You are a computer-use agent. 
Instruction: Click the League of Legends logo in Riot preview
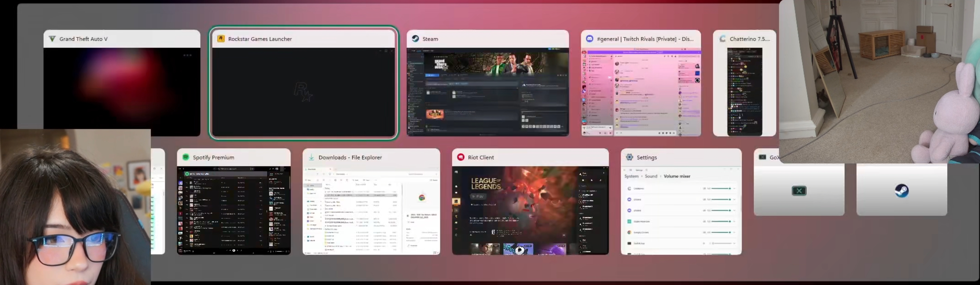point(486,184)
